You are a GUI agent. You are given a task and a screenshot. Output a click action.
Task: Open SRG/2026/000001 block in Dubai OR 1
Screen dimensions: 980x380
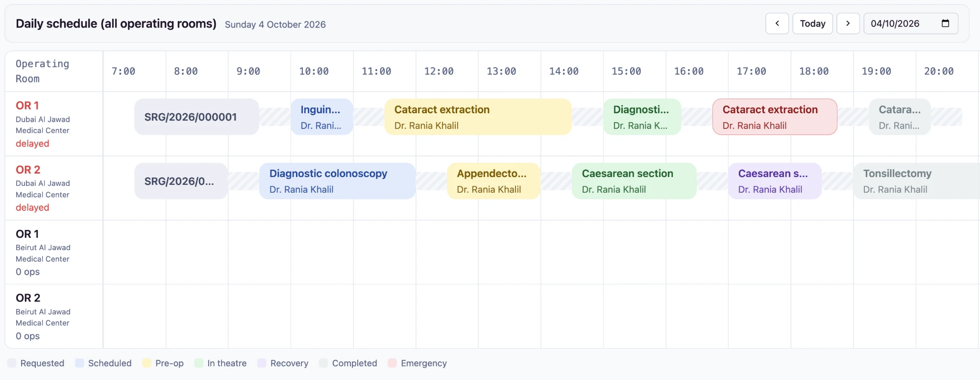tap(196, 117)
